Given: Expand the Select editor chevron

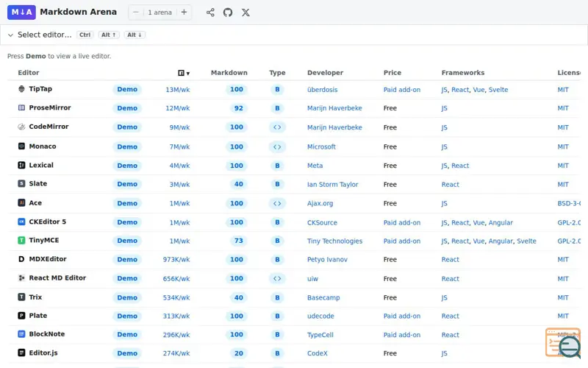Looking at the screenshot, I should [10, 35].
